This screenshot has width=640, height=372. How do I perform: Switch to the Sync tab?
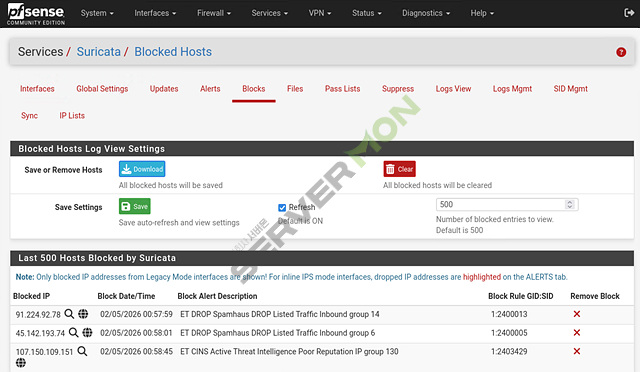click(x=29, y=116)
